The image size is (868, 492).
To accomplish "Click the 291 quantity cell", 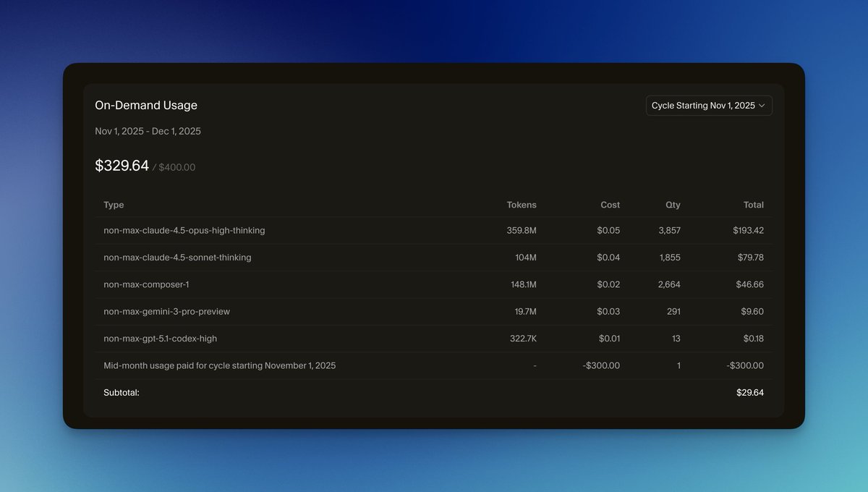I will click(673, 311).
